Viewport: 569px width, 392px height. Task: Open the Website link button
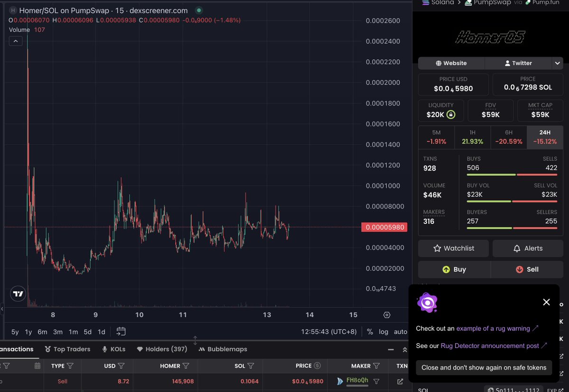click(x=451, y=63)
